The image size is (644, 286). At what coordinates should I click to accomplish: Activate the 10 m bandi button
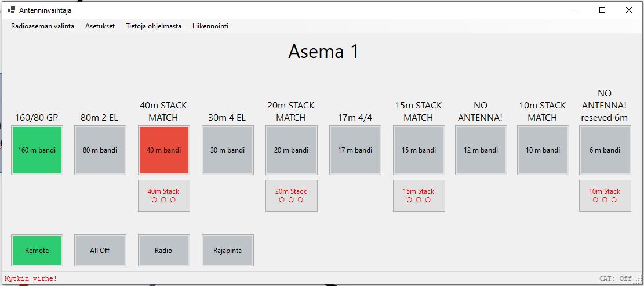pos(543,150)
